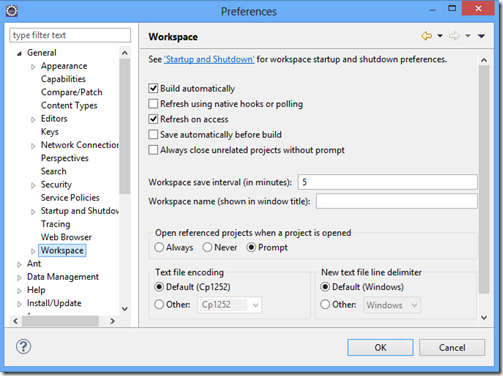Viewport: 503px width, 376px height.
Task: Toggle Refresh on access checkbox
Action: pyautogui.click(x=153, y=119)
